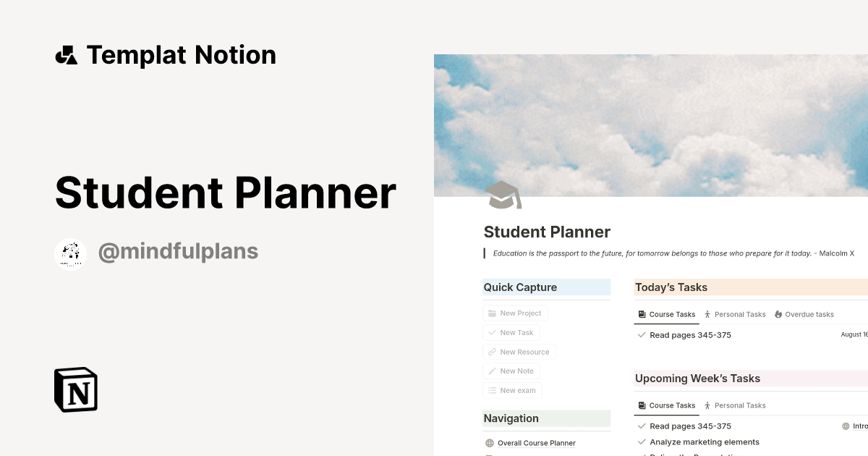Mark Analyze marketing elements as done
Screen dimensions: 868x456
click(x=642, y=442)
